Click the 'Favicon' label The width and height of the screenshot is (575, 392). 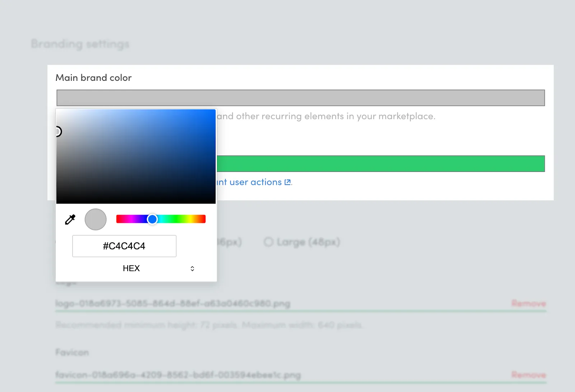click(x=72, y=352)
